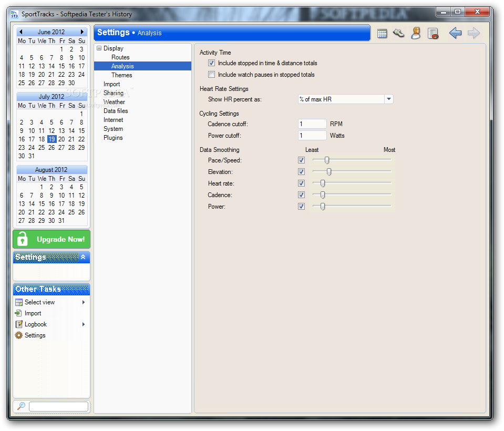
Task: Click the Other Tasks panel header
Action: 52,289
